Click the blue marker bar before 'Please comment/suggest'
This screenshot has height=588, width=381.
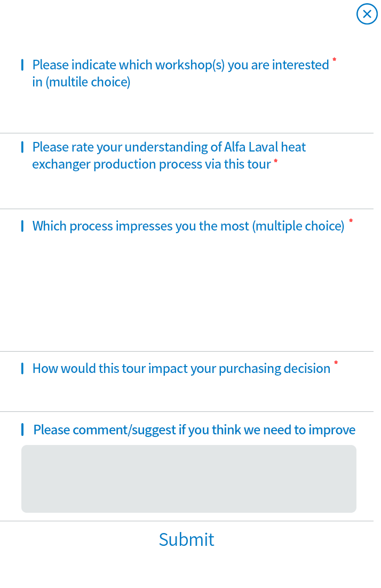click(x=22, y=430)
